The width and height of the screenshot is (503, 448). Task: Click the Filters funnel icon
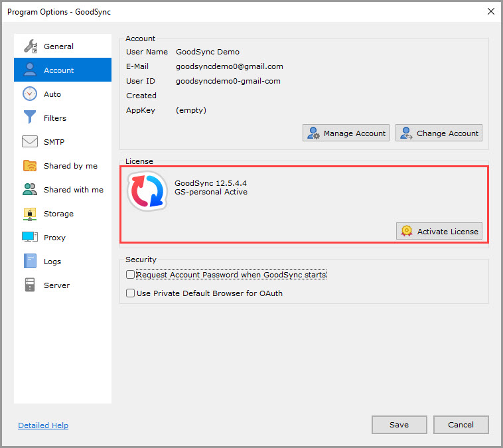click(x=30, y=117)
